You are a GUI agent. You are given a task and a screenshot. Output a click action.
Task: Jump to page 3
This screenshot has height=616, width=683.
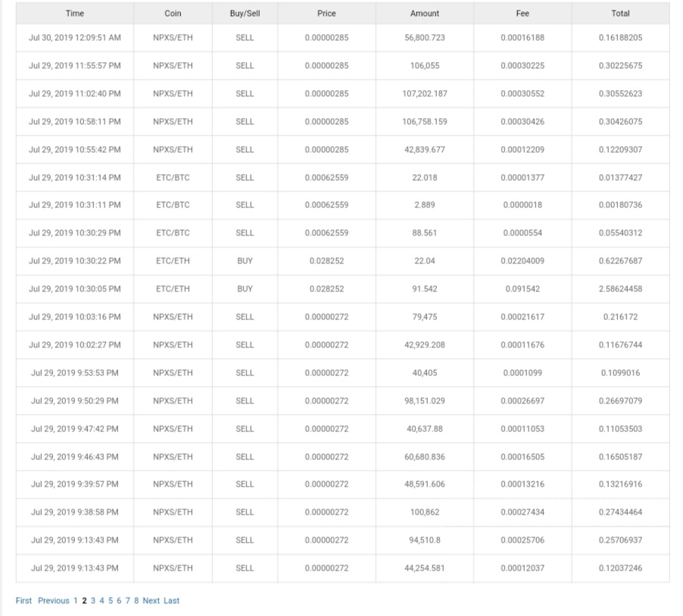point(93,601)
